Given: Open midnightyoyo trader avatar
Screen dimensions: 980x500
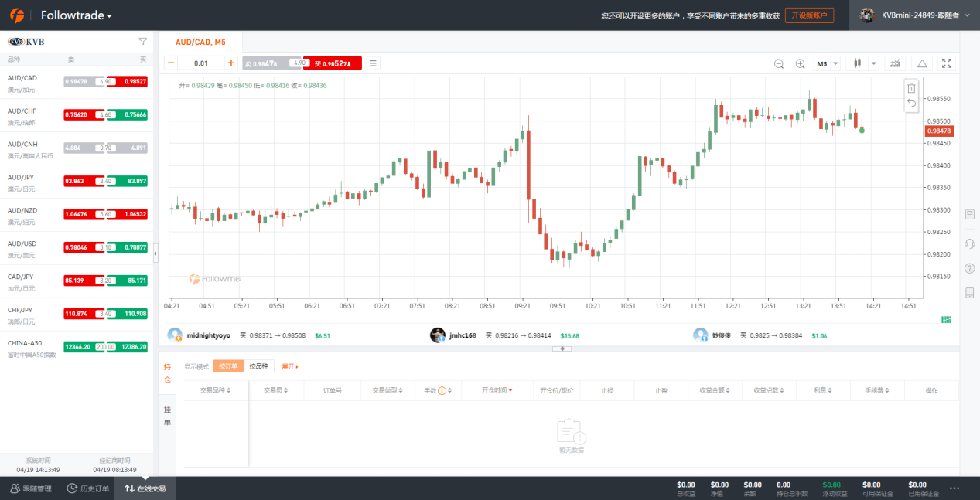Looking at the screenshot, I should point(176,335).
